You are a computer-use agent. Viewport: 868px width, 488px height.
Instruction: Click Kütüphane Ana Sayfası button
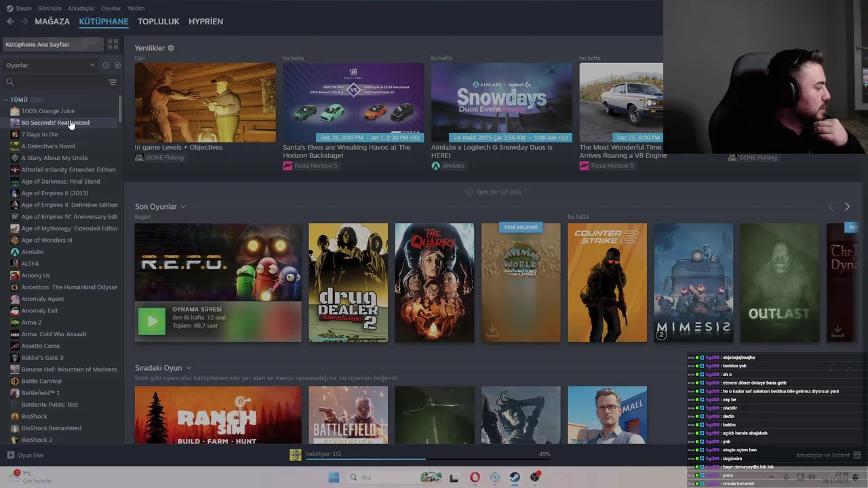click(53, 44)
